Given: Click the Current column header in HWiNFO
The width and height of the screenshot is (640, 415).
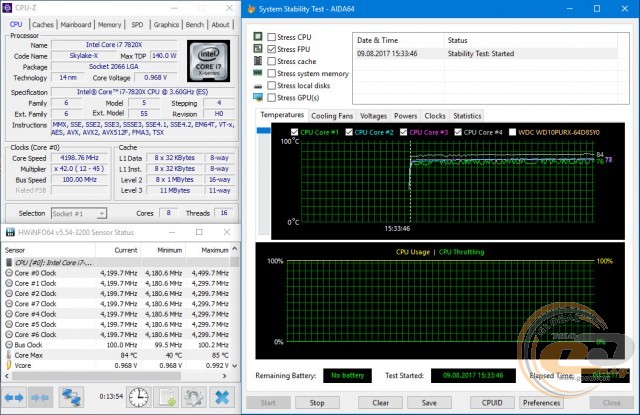Looking at the screenshot, I should tap(118, 250).
